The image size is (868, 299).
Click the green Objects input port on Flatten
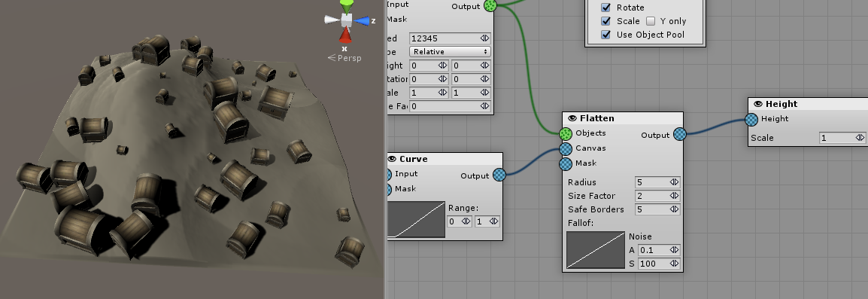point(565,134)
